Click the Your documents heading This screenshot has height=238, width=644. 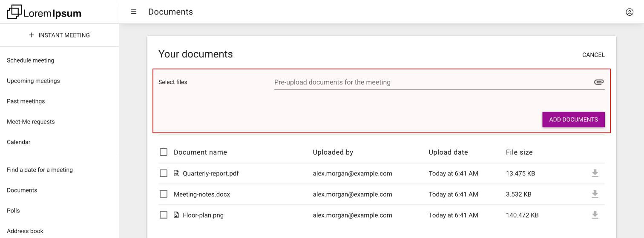click(195, 54)
